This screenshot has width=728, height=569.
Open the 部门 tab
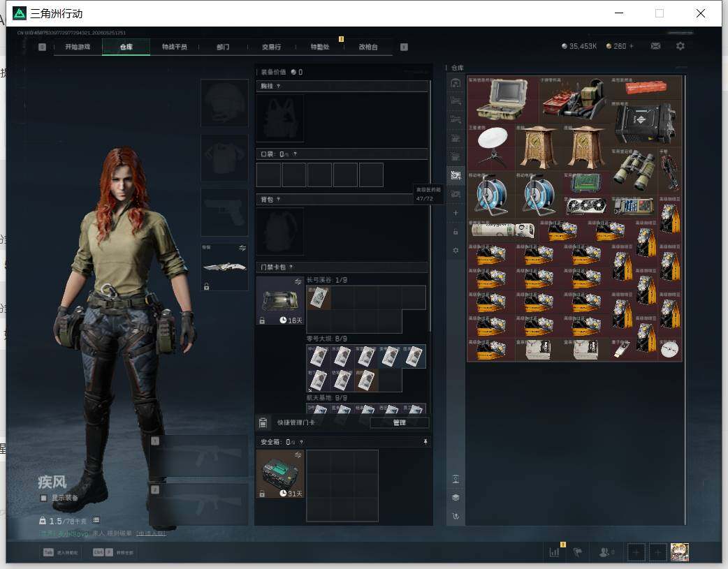pos(223,47)
